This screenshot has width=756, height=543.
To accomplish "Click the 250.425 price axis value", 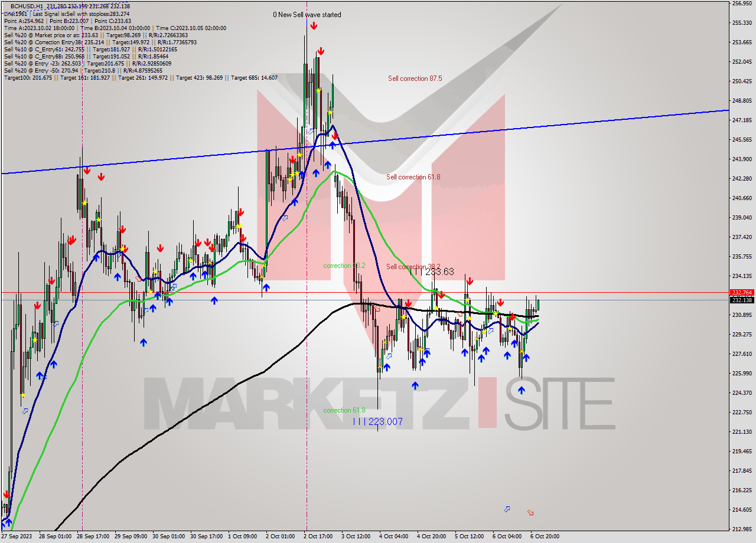I will point(742,81).
